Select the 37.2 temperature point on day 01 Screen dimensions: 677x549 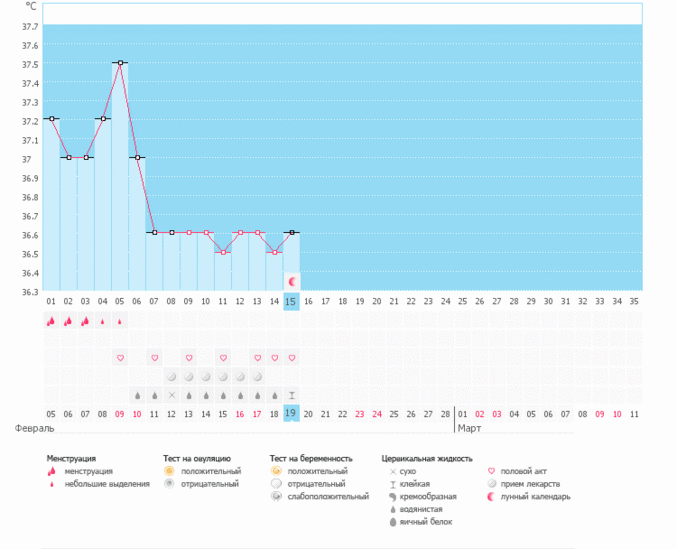pyautogui.click(x=51, y=119)
